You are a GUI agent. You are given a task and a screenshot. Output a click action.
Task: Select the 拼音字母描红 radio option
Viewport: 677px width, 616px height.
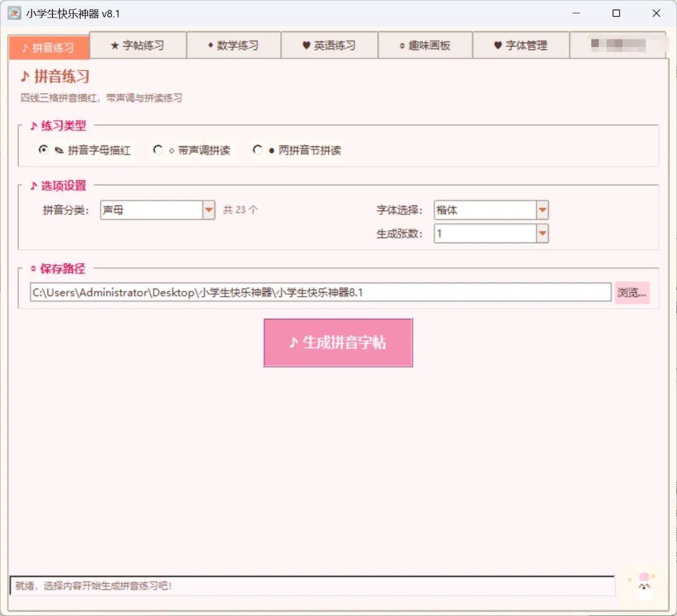coord(85,150)
